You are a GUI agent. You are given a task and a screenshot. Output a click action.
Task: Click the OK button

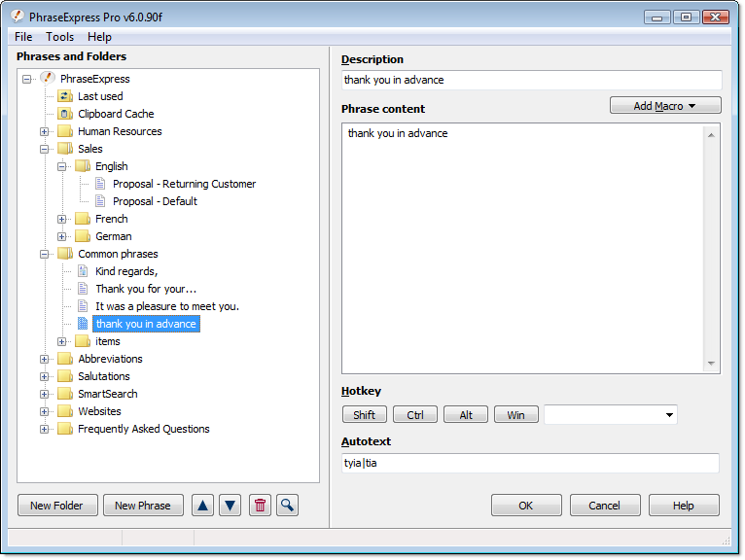click(526, 506)
